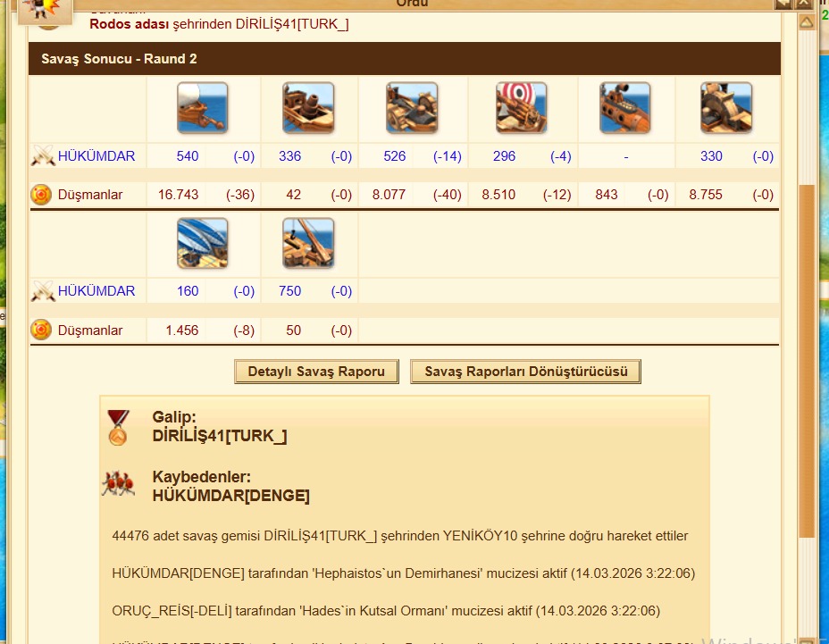Click the ship icon above count 526
829x644 pixels.
point(412,108)
